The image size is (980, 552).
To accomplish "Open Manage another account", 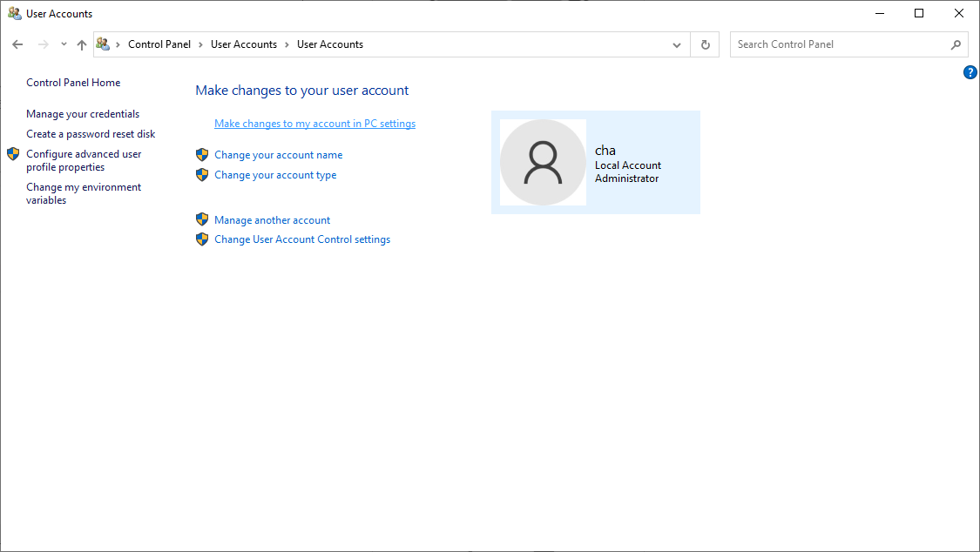I will click(x=272, y=219).
